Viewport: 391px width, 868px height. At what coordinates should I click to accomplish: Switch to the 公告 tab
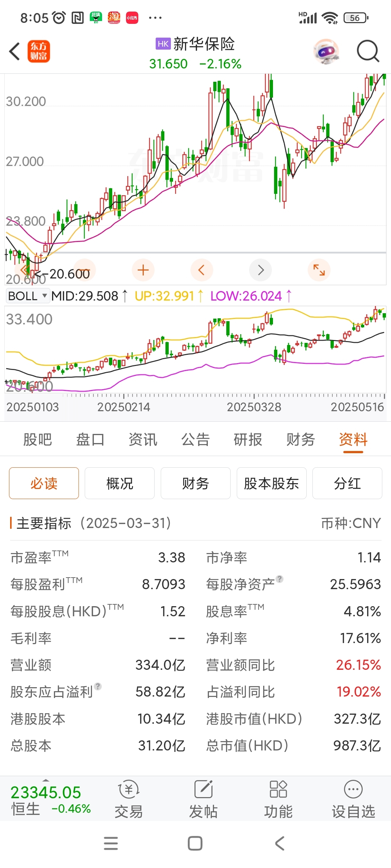pyautogui.click(x=195, y=440)
